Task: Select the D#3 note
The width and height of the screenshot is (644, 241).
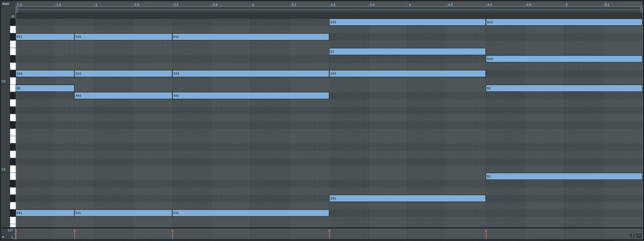Action: (564, 59)
